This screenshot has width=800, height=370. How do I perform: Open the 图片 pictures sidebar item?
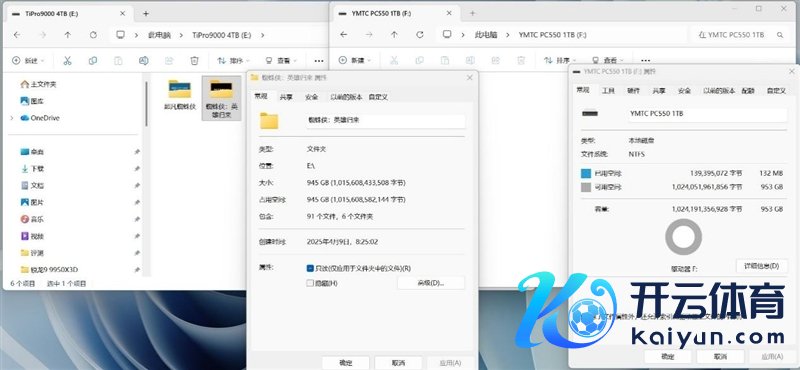tap(32, 203)
